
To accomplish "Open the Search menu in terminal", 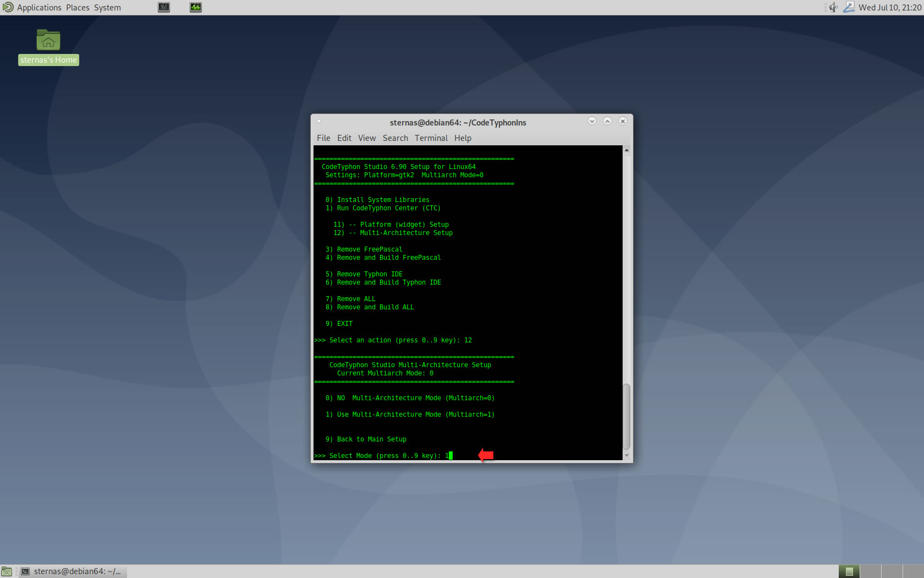I will tap(395, 138).
